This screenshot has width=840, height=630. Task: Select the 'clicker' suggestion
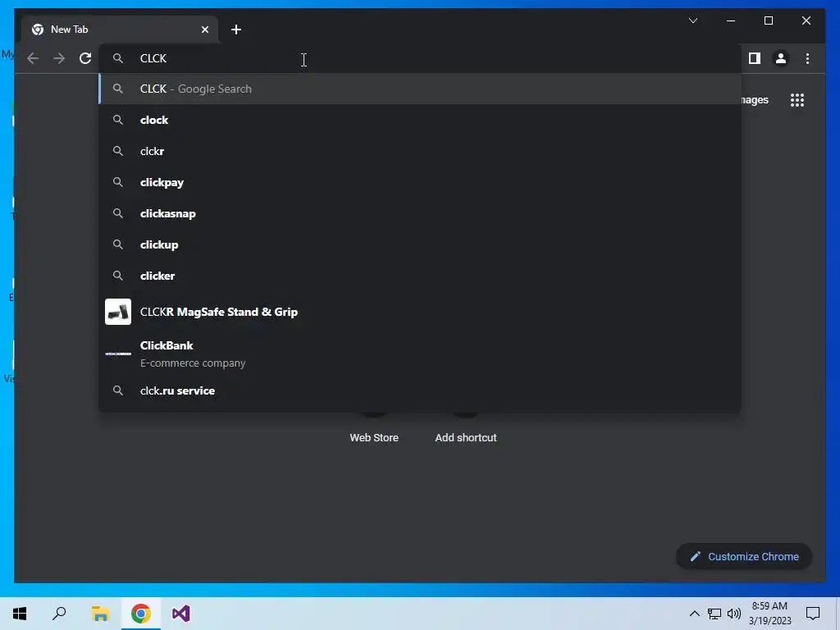coord(420,276)
